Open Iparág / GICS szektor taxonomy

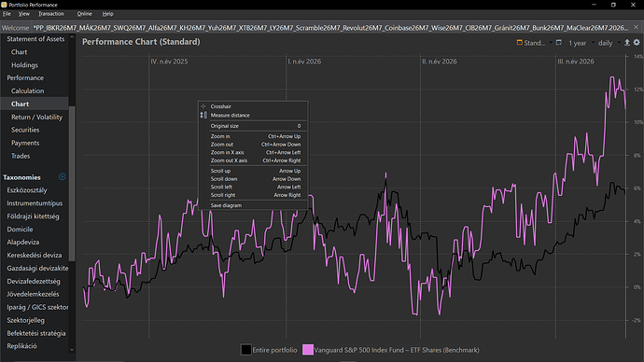(37, 307)
